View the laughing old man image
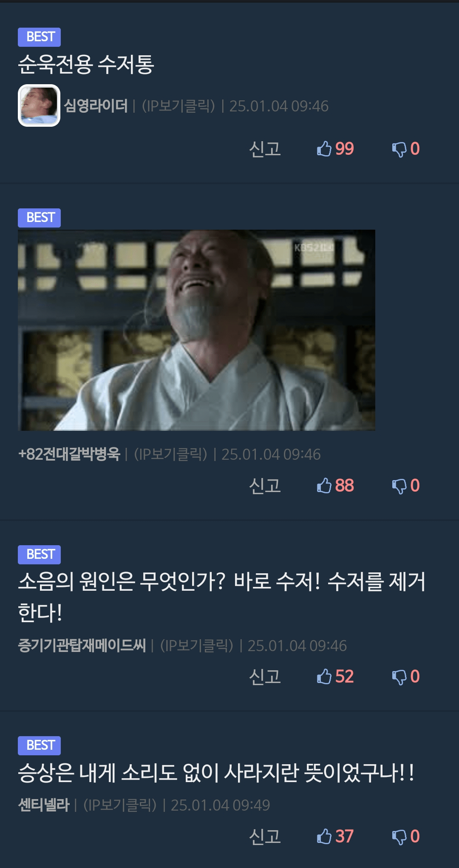The height and width of the screenshot is (868, 459). (x=196, y=330)
